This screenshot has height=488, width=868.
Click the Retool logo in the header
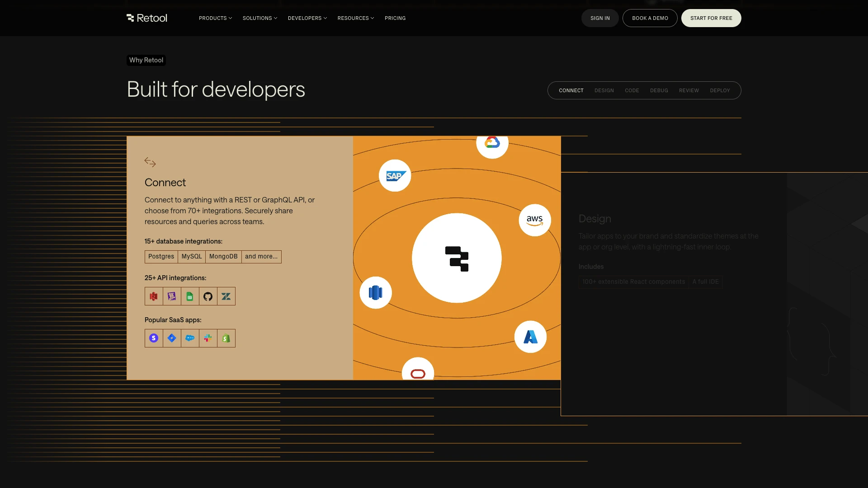147,18
